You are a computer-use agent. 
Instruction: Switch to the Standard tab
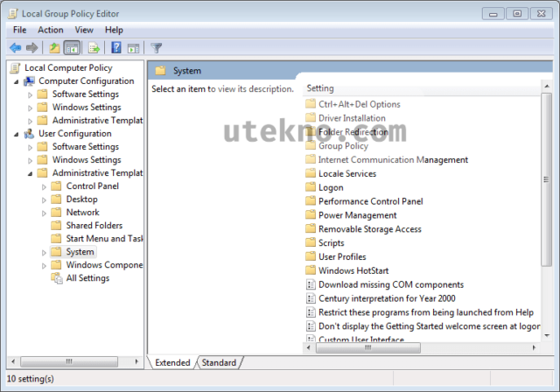click(x=219, y=363)
